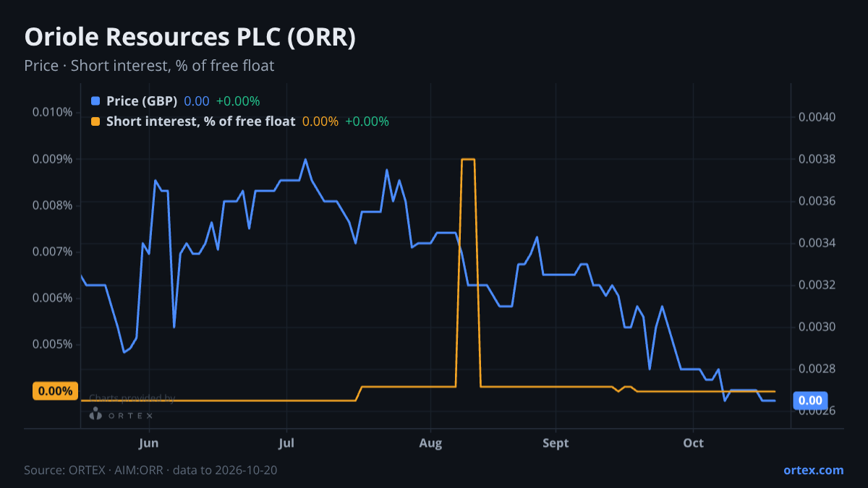Click the Aug x-axis label
The width and height of the screenshot is (868, 488).
coord(430,442)
